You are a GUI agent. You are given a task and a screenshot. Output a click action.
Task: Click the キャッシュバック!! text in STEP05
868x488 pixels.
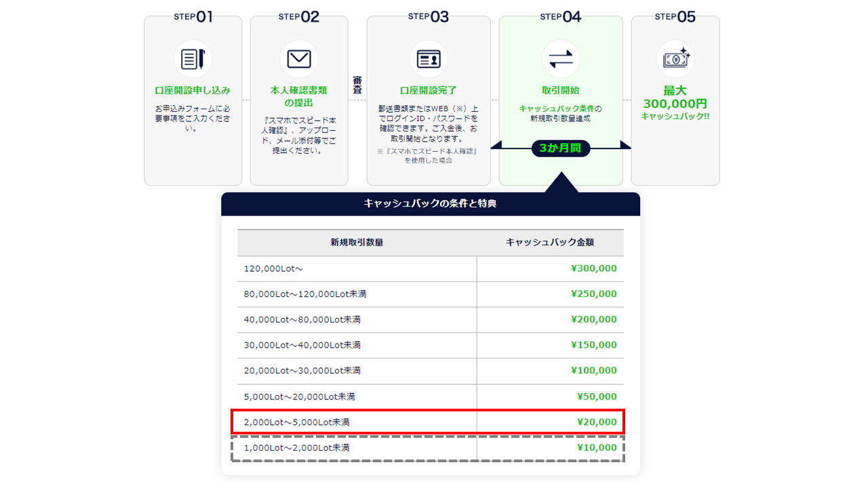pos(675,117)
